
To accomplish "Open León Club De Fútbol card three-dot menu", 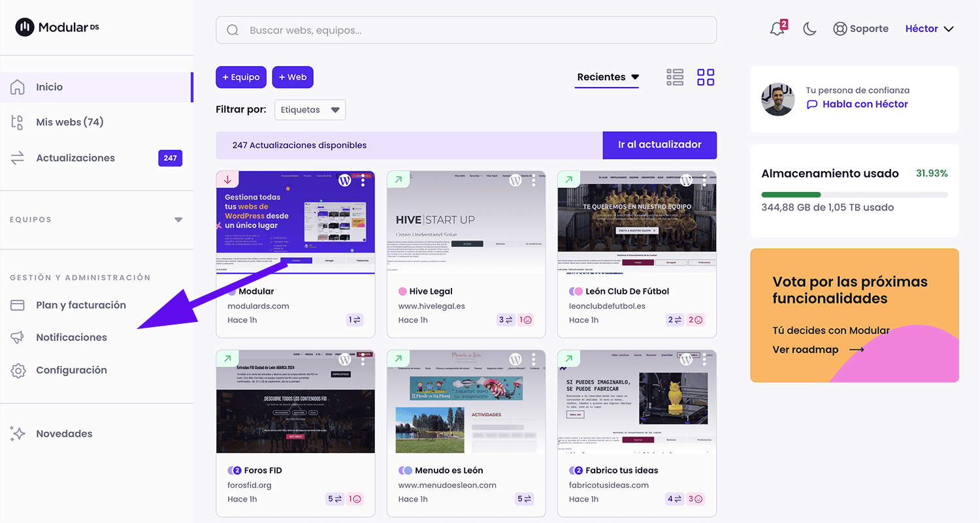I will click(x=704, y=180).
